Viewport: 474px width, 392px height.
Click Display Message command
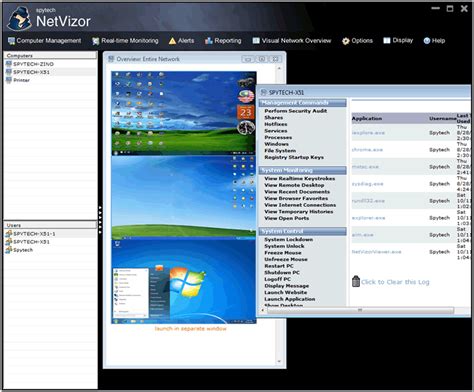[287, 286]
